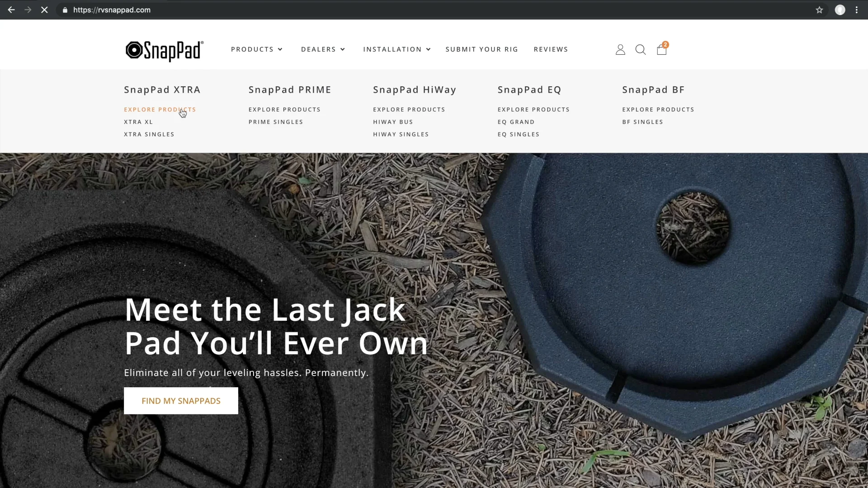This screenshot has width=868, height=488.
Task: Stop page loading with X button
Action: pyautogui.click(x=44, y=10)
